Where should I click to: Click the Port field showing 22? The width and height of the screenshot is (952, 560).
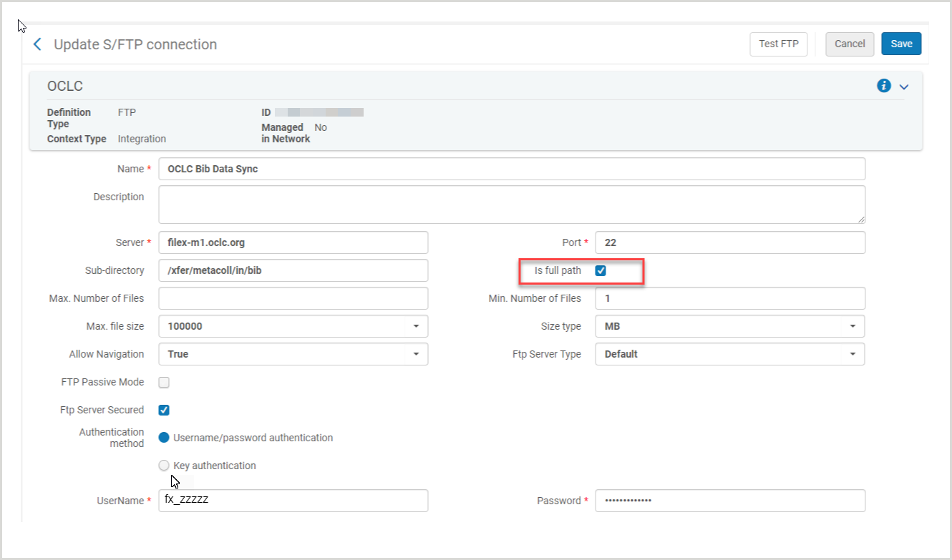tap(730, 242)
